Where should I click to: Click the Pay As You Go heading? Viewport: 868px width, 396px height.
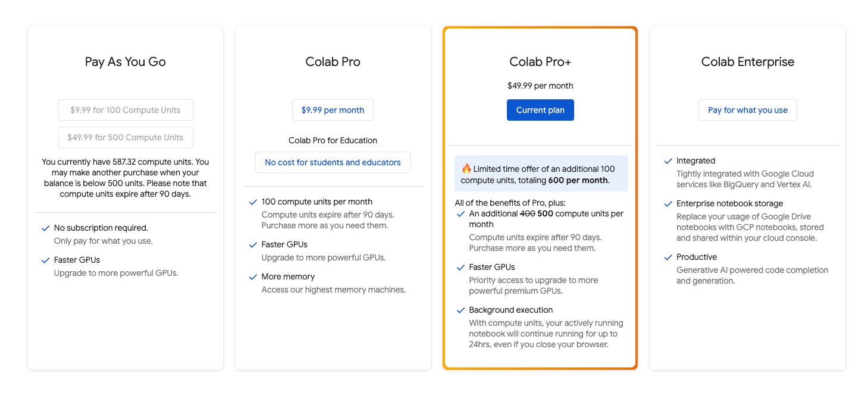pyautogui.click(x=126, y=62)
